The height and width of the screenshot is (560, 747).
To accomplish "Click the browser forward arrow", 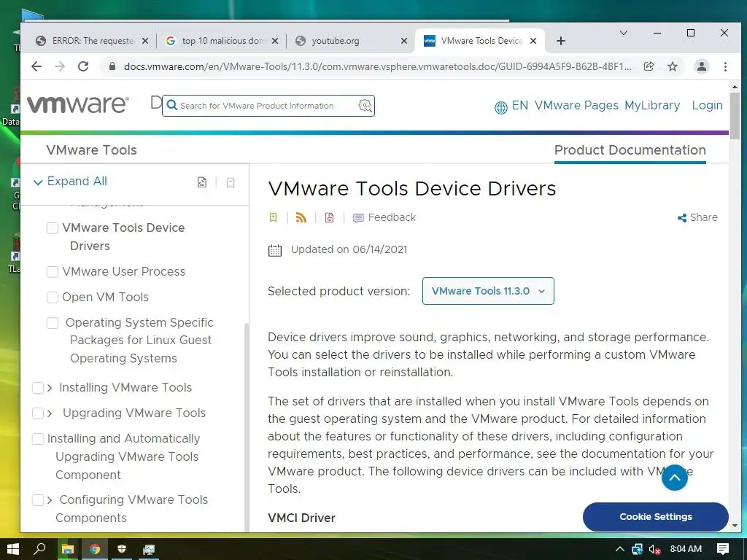I will [60, 66].
